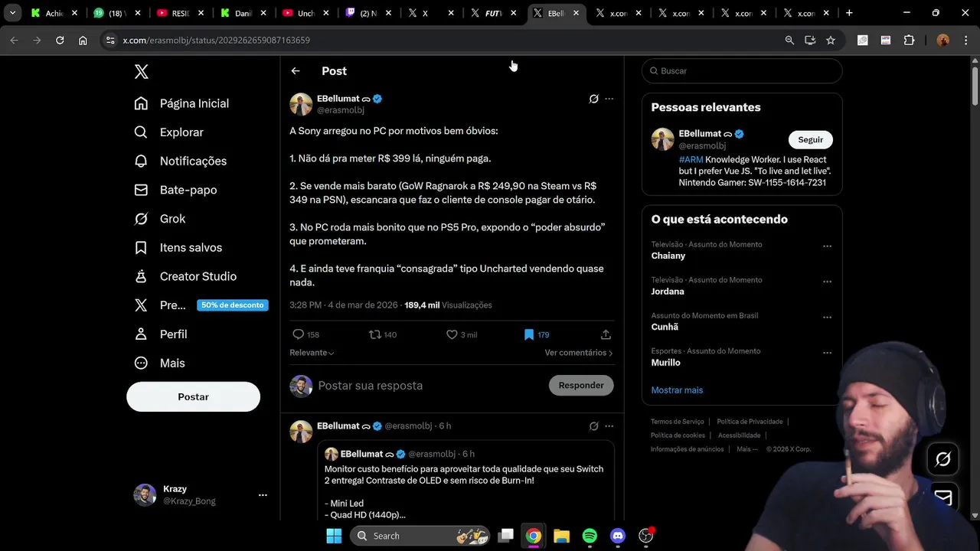Click Mostrar mais under trends
Screen dimensions: 980x551
coord(677,390)
